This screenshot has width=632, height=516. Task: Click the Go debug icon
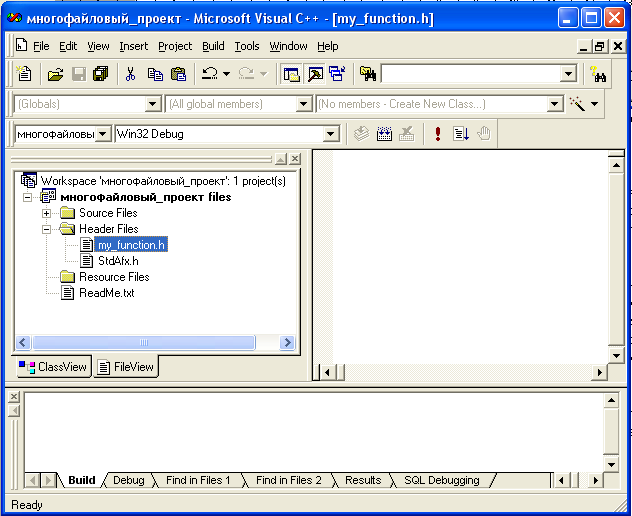[x=461, y=133]
